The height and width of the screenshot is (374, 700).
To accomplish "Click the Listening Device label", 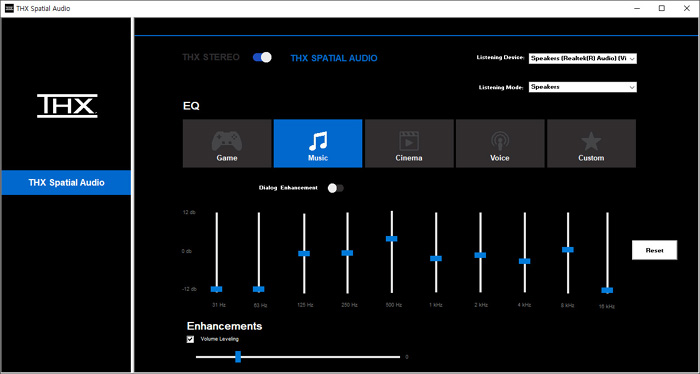I will coord(500,58).
